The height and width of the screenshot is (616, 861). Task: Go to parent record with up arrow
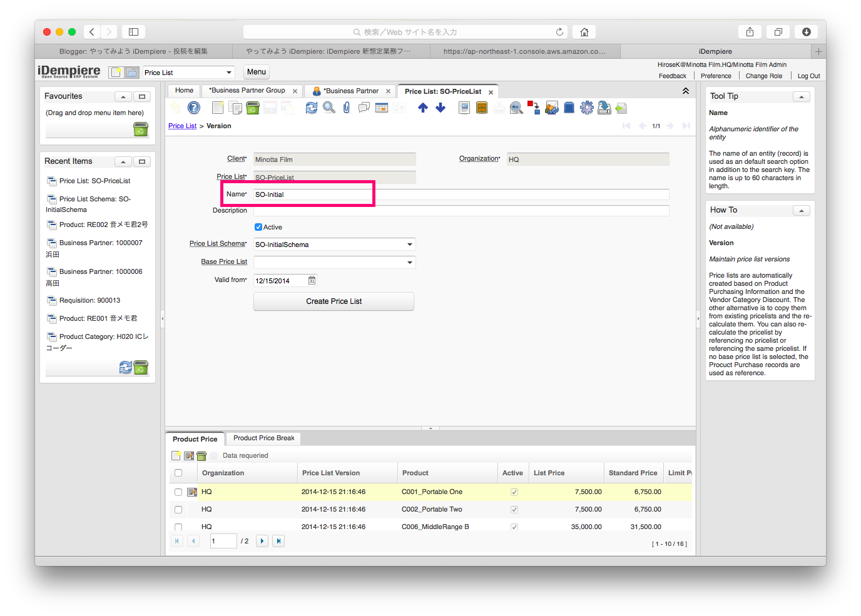click(x=423, y=108)
